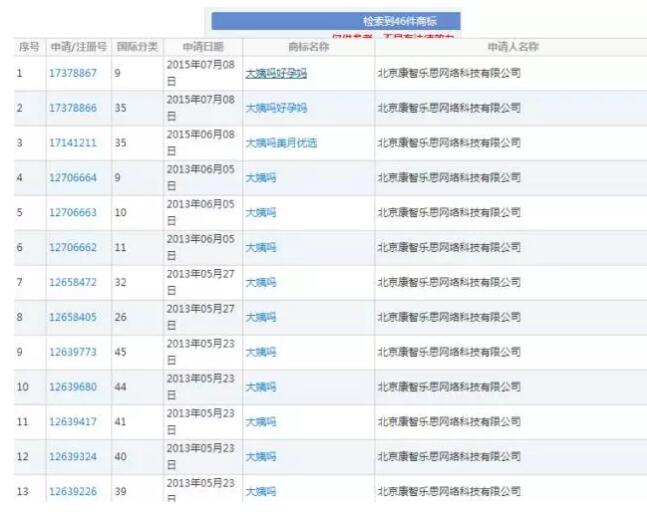Open registration number 12639417 link

pos(73,422)
